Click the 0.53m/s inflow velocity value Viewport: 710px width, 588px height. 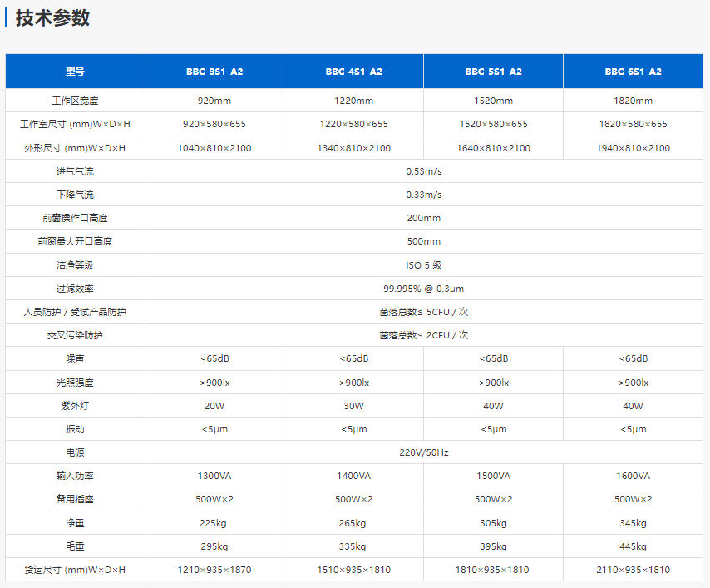[x=423, y=171]
